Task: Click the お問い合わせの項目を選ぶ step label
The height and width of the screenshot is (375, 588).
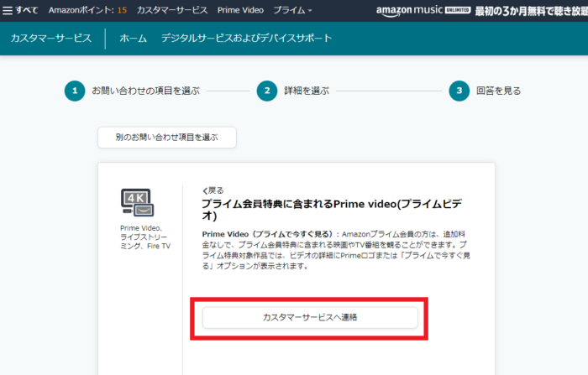Action: (x=146, y=91)
